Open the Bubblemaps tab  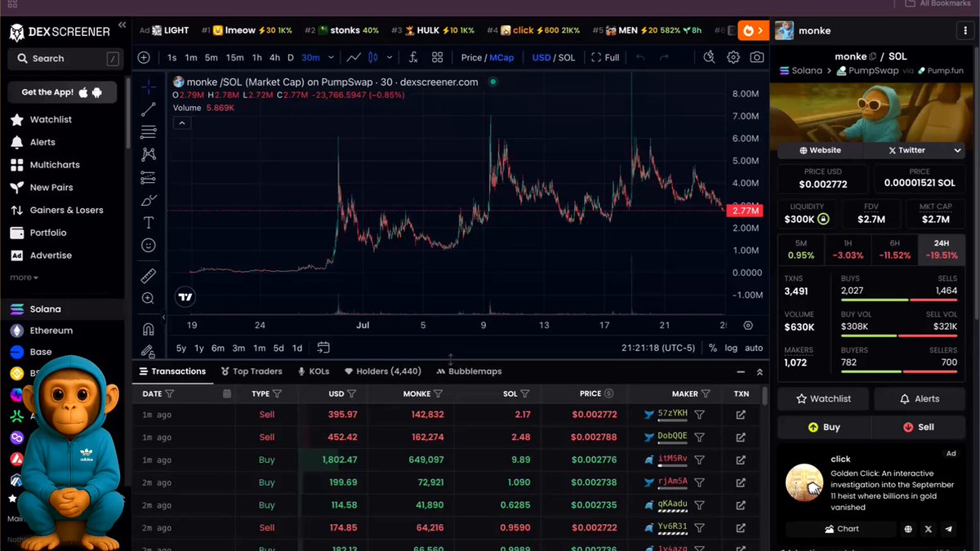[469, 371]
